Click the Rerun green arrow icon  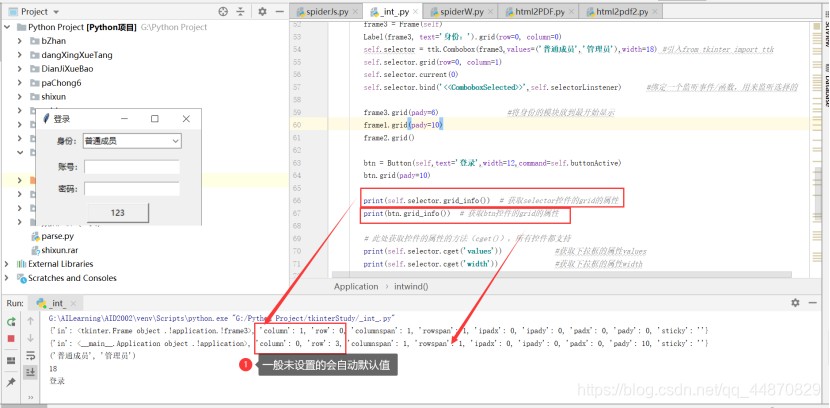tap(11, 321)
